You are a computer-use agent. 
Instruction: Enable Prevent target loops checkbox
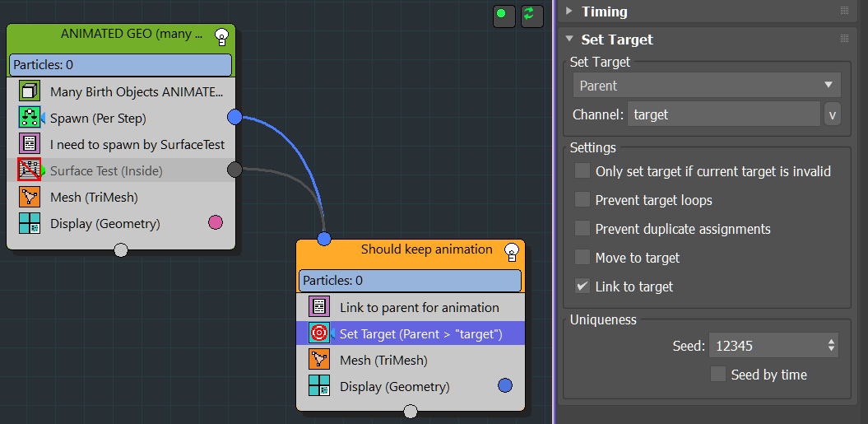583,200
